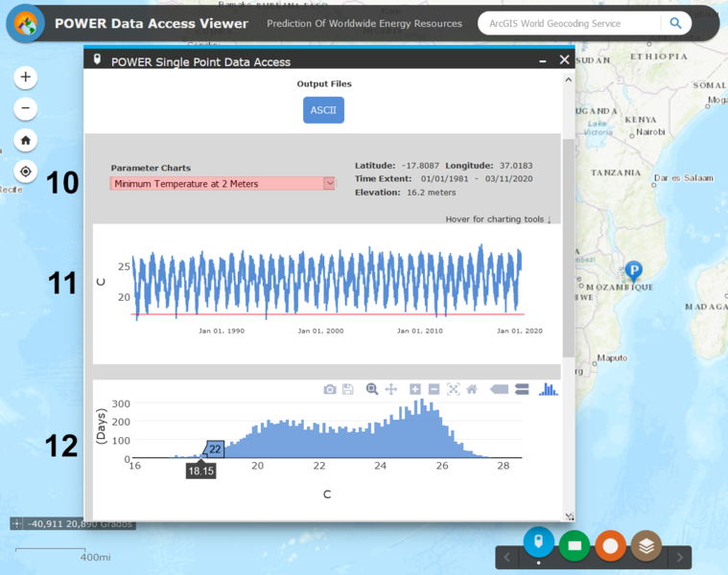Image resolution: width=728 pixels, height=575 pixels.
Task: Toggle show closest data on hover
Action: [499, 389]
